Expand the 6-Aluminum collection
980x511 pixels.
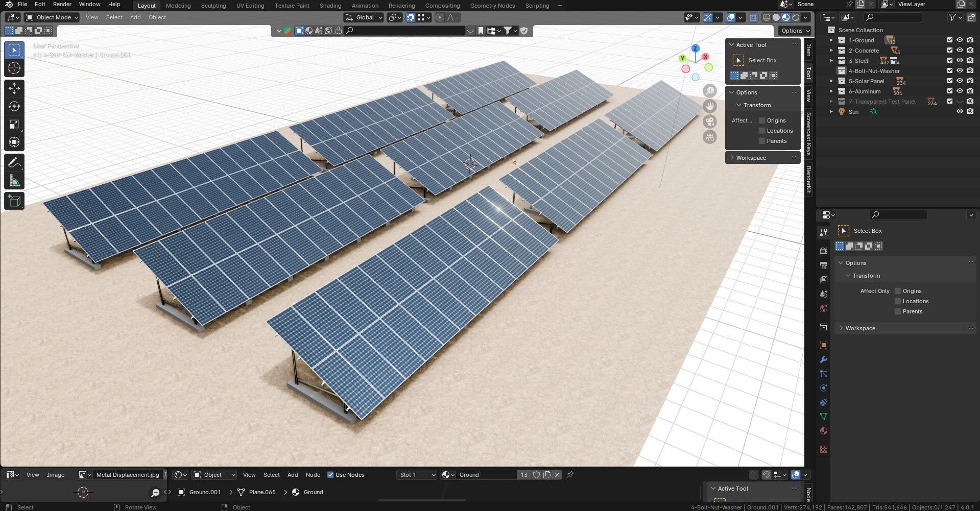coord(831,91)
